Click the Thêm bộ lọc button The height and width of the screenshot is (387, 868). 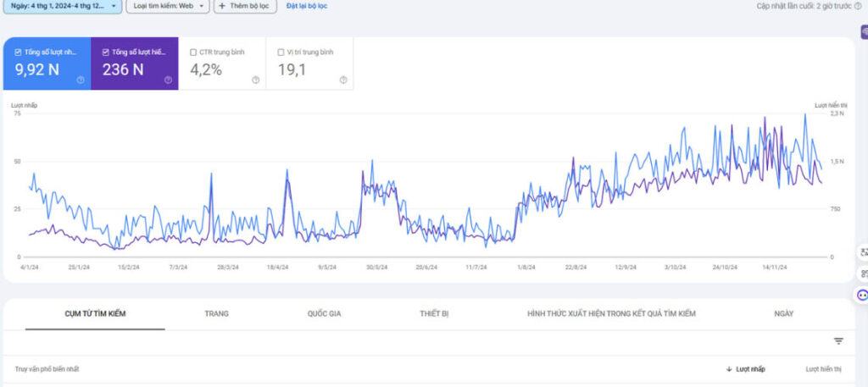[244, 6]
